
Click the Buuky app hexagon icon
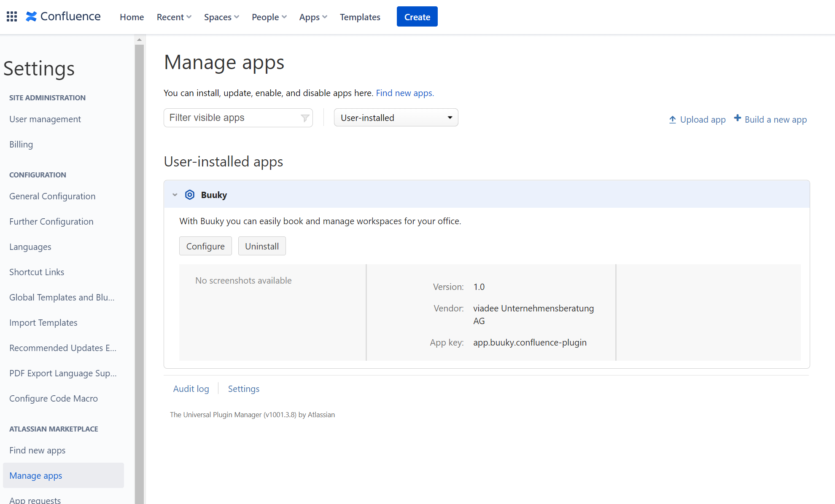190,195
